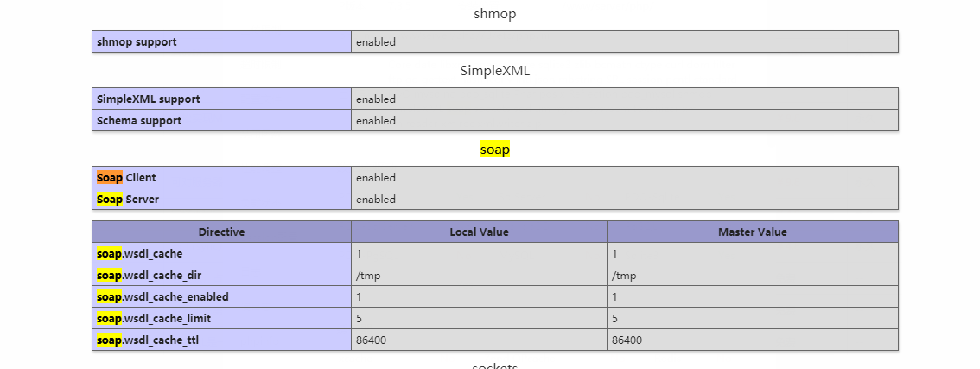The image size is (980, 369).
Task: Click the highlighted "soap" section heading
Action: (495, 150)
